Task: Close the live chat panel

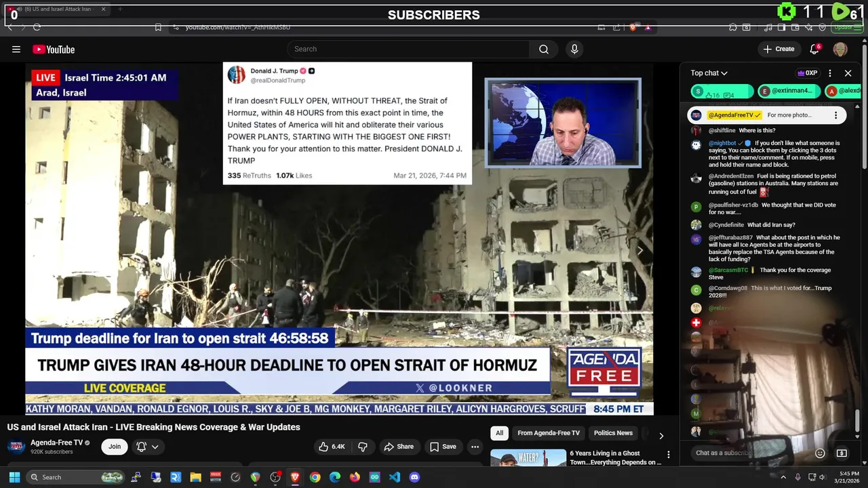Action: click(848, 73)
